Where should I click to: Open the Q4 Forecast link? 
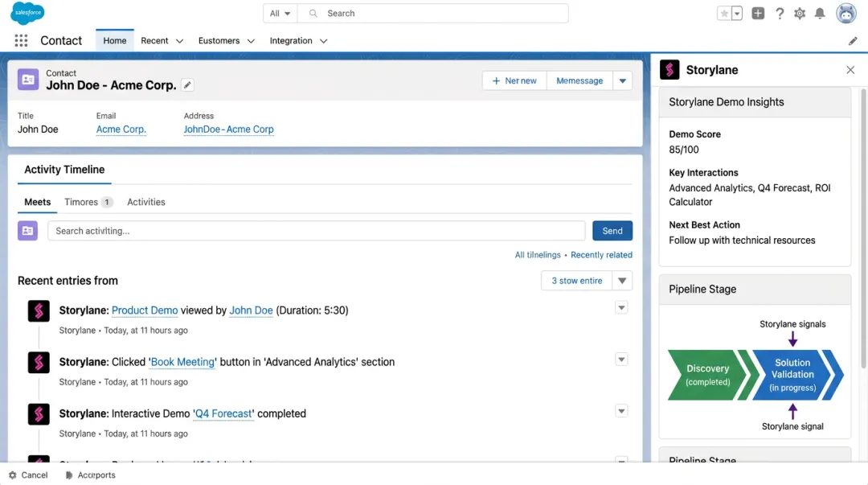click(223, 413)
